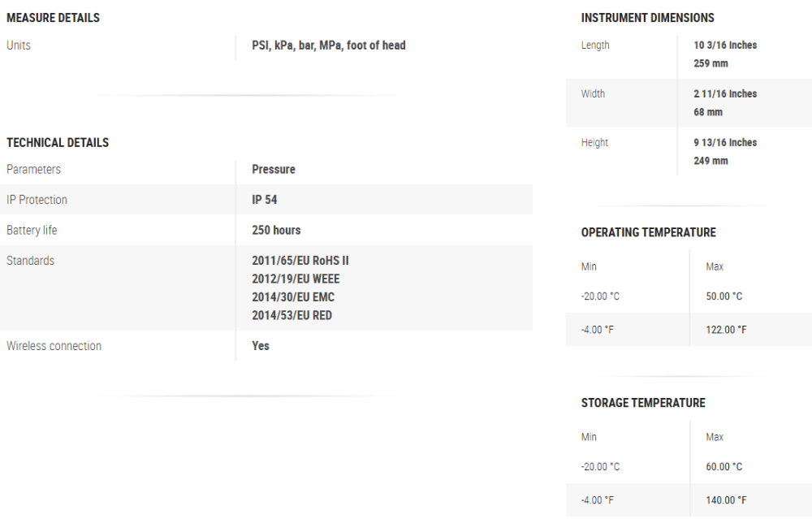812x519 pixels.
Task: Select the 10 3/16 Inches length value
Action: (725, 45)
